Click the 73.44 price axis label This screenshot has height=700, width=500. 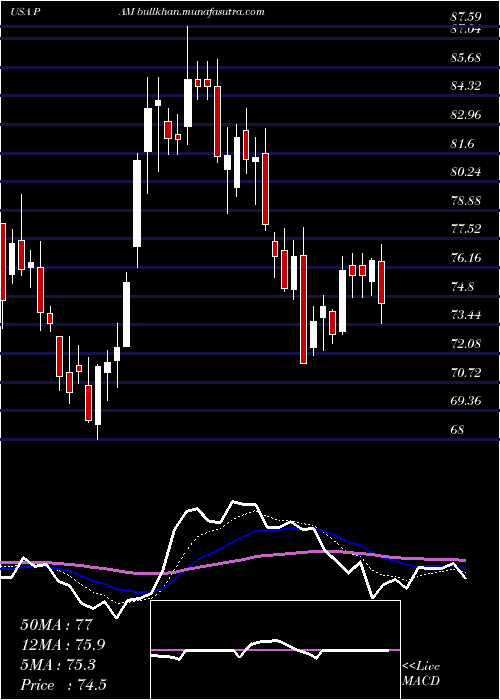pos(466,315)
